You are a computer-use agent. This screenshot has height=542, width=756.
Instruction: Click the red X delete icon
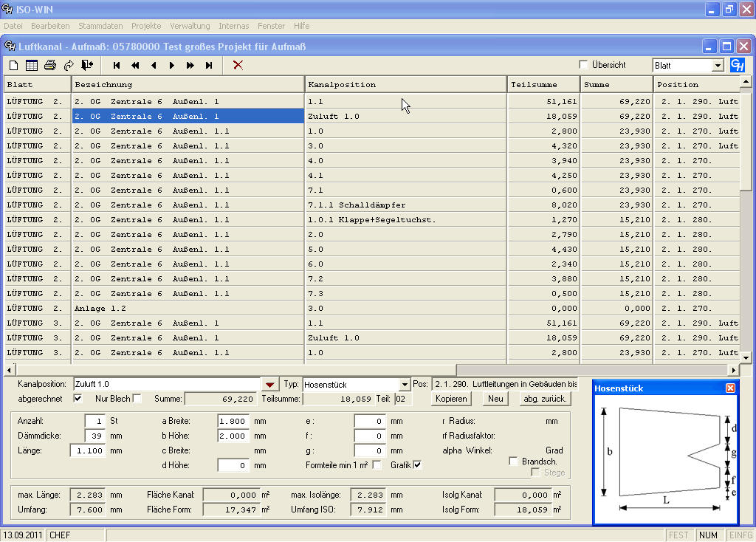(x=238, y=65)
